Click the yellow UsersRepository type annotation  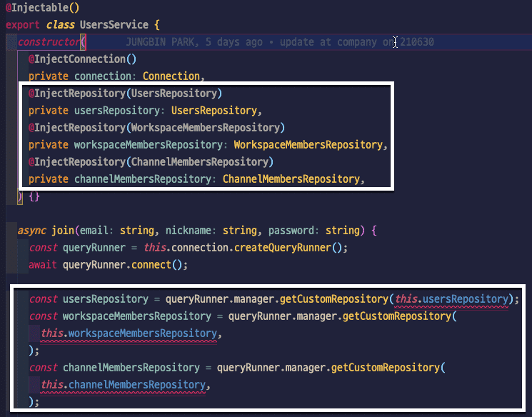pyautogui.click(x=214, y=111)
